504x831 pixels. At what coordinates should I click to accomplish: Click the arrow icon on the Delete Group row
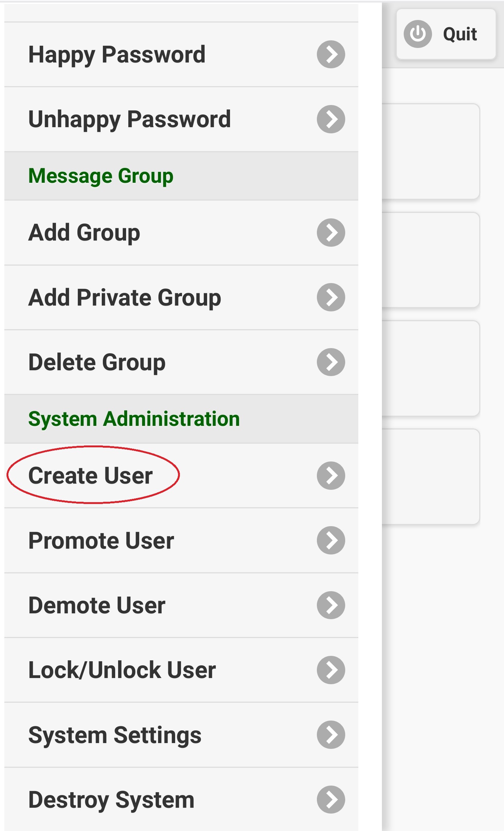(331, 362)
